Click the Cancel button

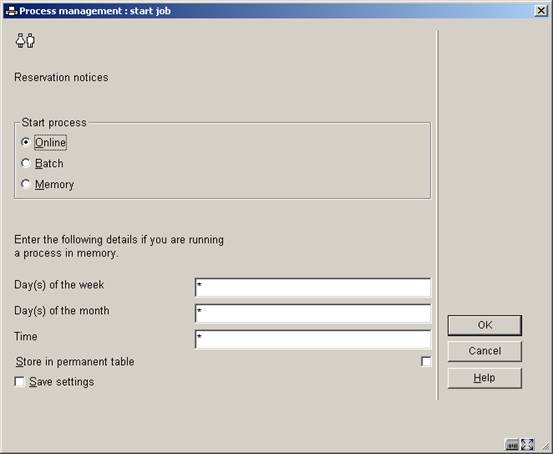click(485, 351)
